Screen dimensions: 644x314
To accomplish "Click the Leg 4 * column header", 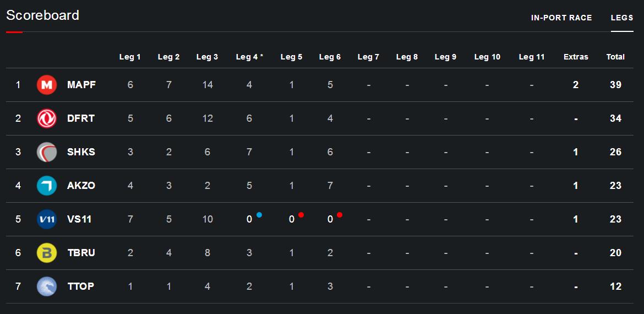I will pyautogui.click(x=249, y=57).
